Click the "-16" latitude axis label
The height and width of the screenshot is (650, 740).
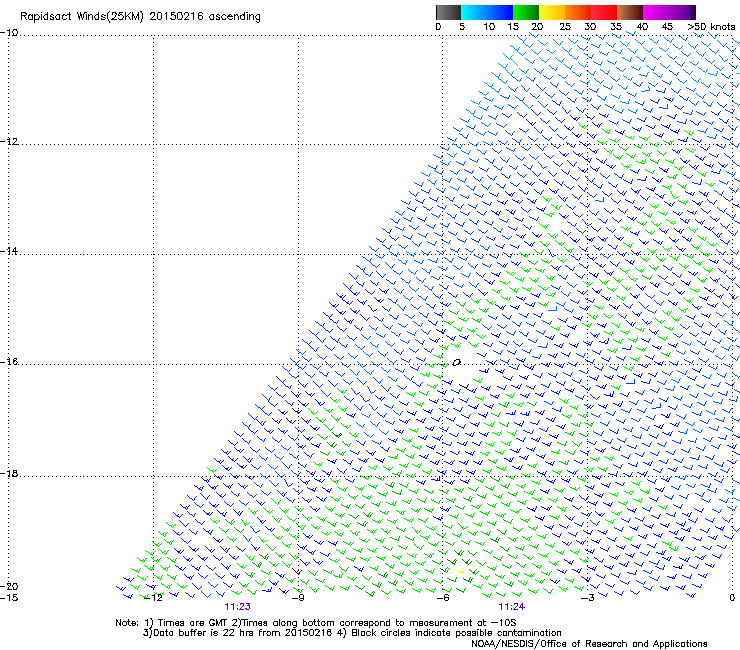click(9, 362)
